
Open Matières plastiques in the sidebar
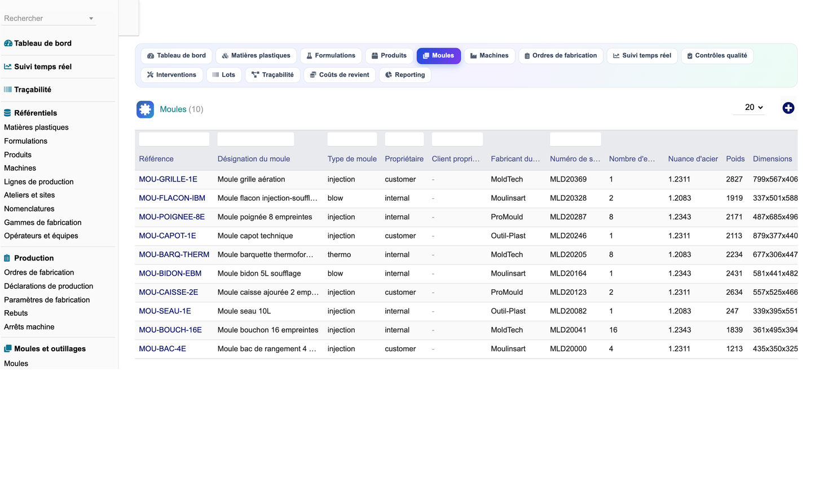(36, 127)
